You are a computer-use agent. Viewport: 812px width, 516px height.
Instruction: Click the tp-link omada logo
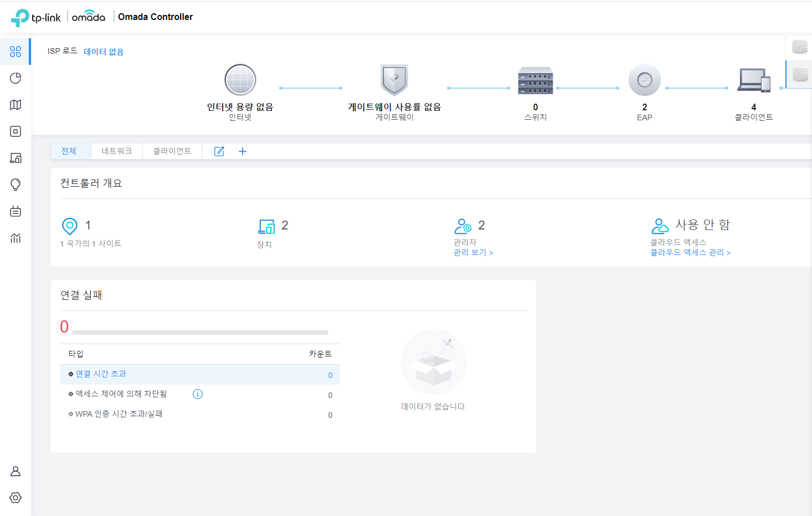(x=58, y=17)
